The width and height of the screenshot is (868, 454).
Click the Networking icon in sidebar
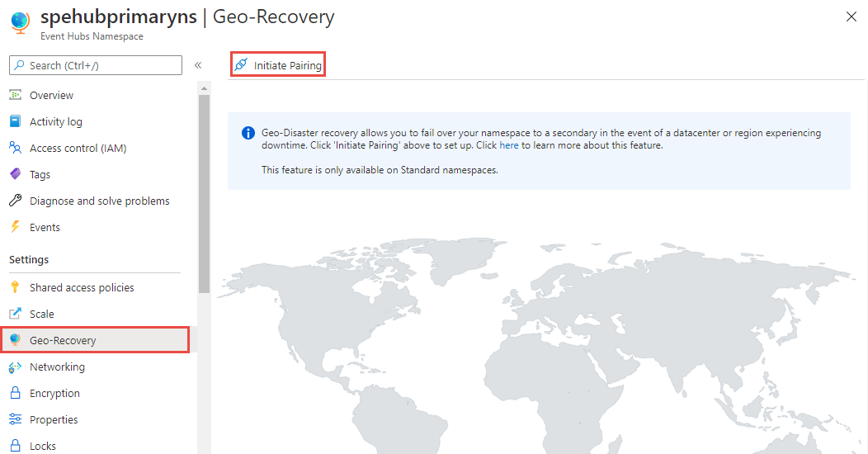pos(15,367)
